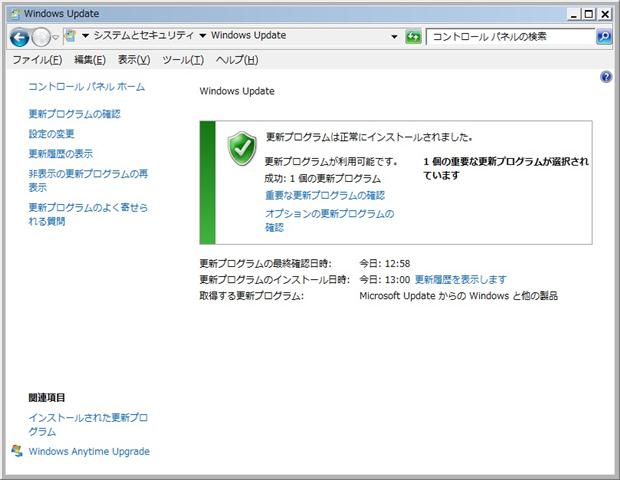620x480 pixels.
Task: Click the 今日: 12:58 timestamp
Action: tap(385, 263)
